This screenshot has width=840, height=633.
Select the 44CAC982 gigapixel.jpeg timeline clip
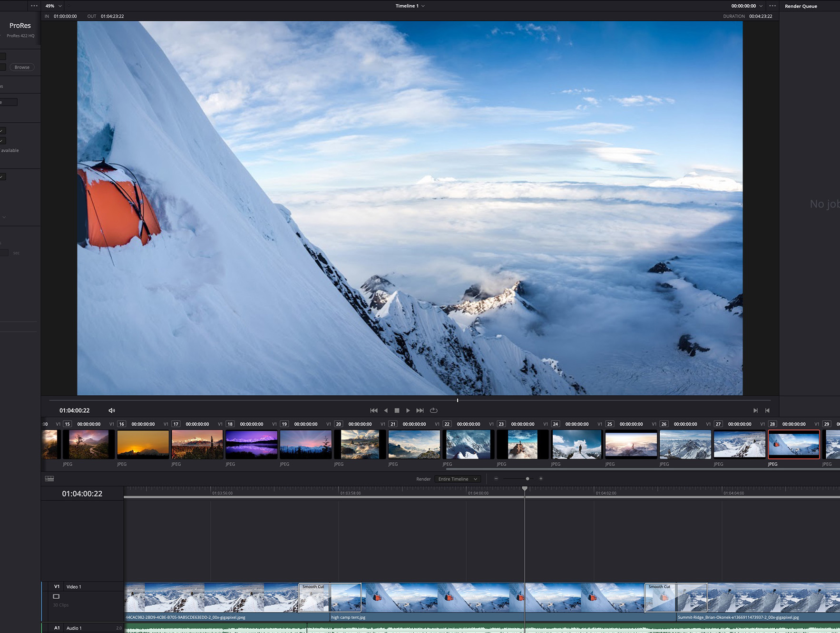227,602
